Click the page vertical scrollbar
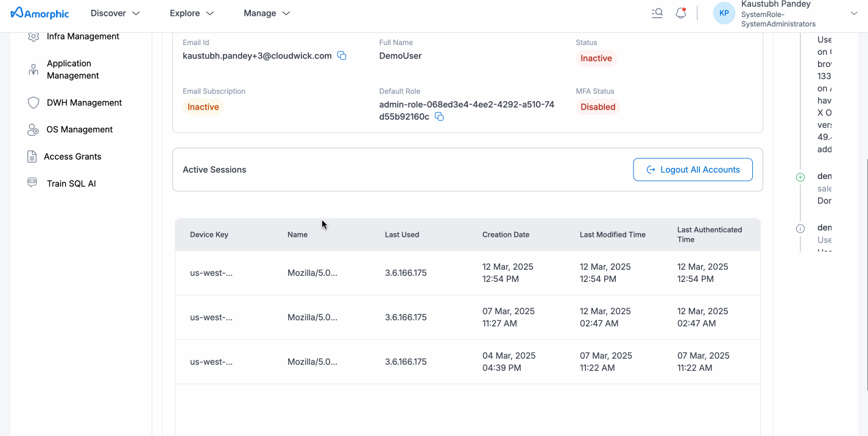 pyautogui.click(x=866, y=274)
